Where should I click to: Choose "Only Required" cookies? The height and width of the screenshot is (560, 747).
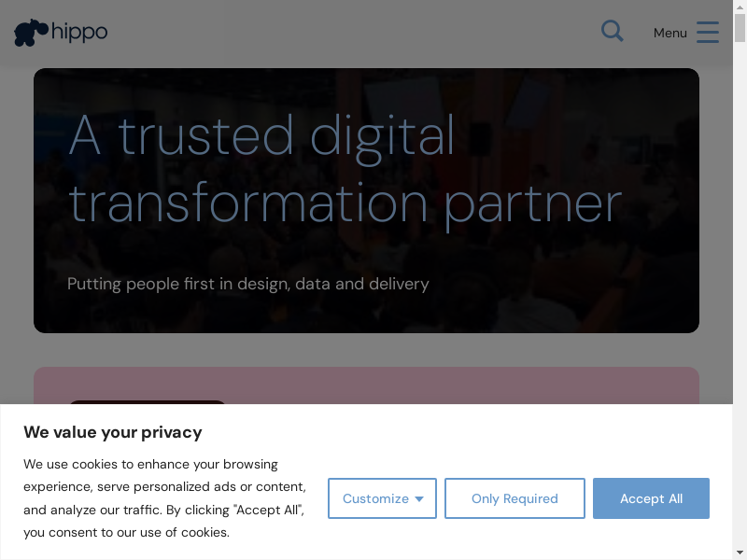tap(514, 498)
